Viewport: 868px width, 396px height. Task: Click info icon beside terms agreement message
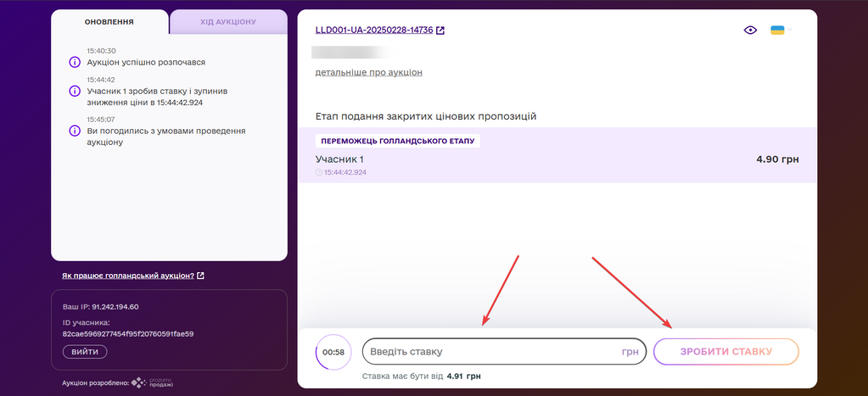(74, 131)
